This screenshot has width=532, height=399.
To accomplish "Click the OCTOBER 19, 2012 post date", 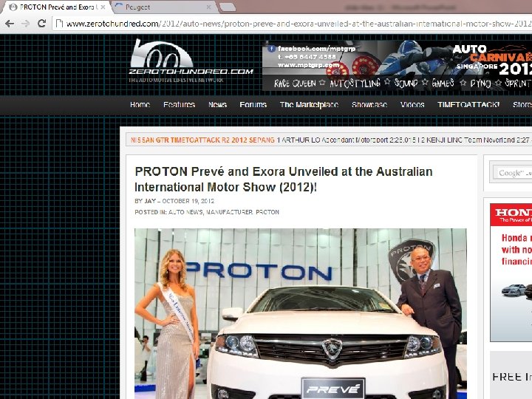I will pyautogui.click(x=188, y=201).
